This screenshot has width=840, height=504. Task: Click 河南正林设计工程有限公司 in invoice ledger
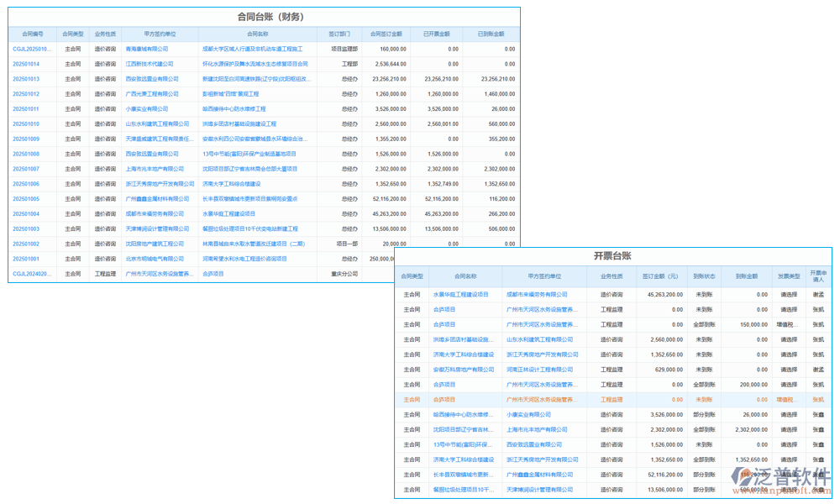pos(542,370)
